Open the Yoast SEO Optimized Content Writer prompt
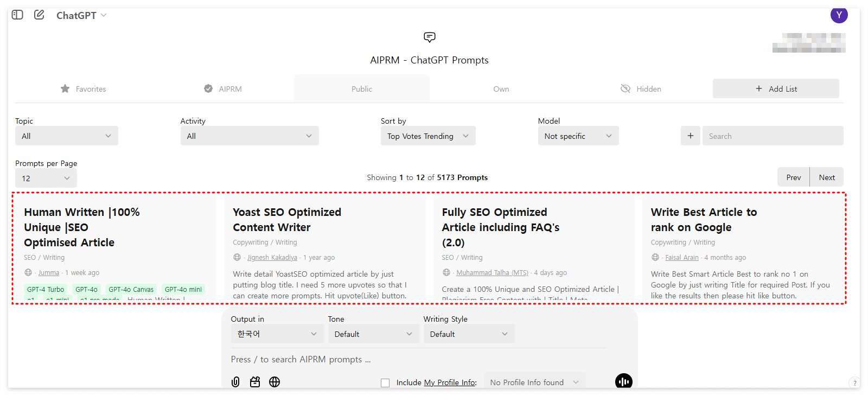Screen dimensions: 868x396 287,220
